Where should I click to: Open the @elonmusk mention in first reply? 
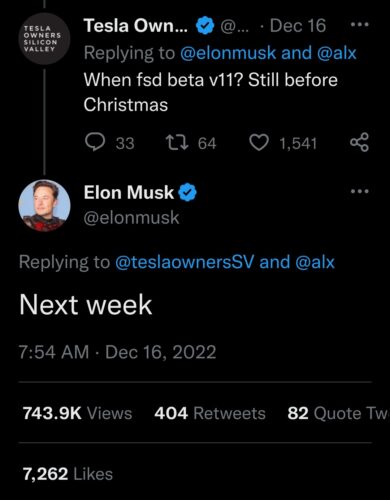click(228, 53)
